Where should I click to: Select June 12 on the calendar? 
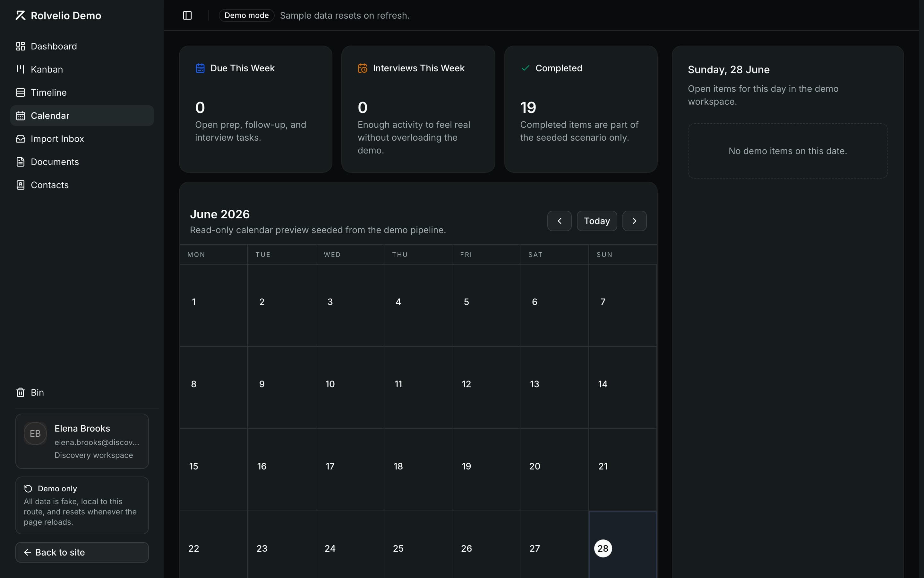click(486, 387)
